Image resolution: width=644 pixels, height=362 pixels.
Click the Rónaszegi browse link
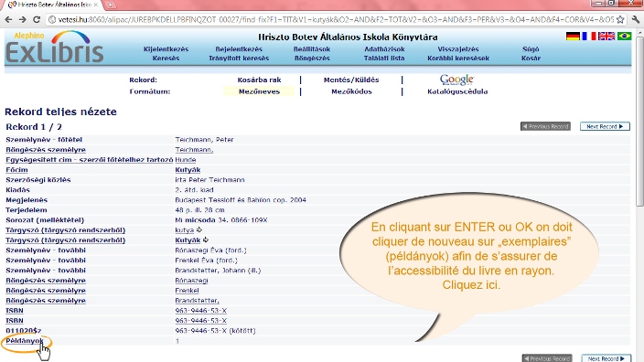coord(191,281)
